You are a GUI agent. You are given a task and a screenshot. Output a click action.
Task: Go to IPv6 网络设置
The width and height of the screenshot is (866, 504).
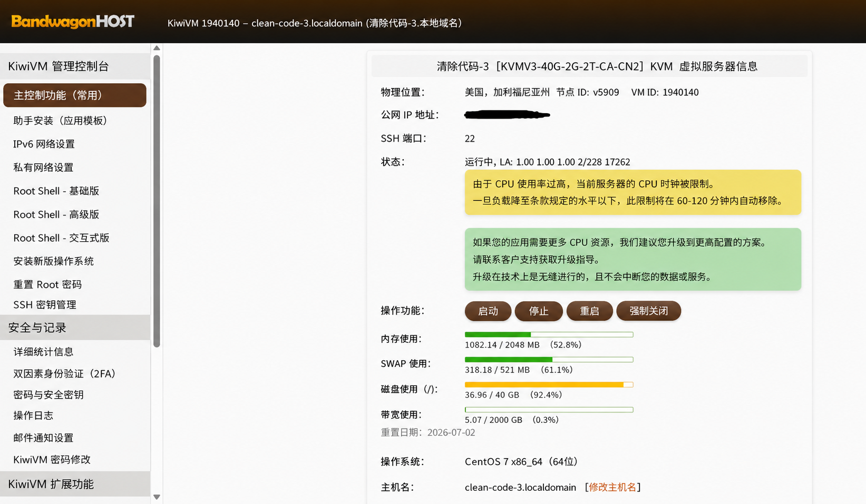click(x=44, y=144)
